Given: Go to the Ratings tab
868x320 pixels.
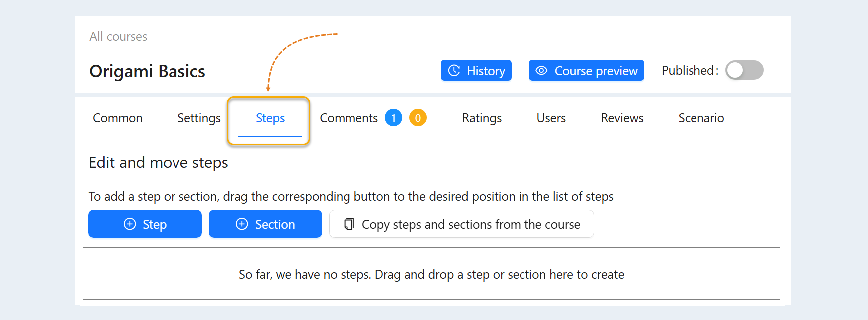Looking at the screenshot, I should tap(482, 118).
